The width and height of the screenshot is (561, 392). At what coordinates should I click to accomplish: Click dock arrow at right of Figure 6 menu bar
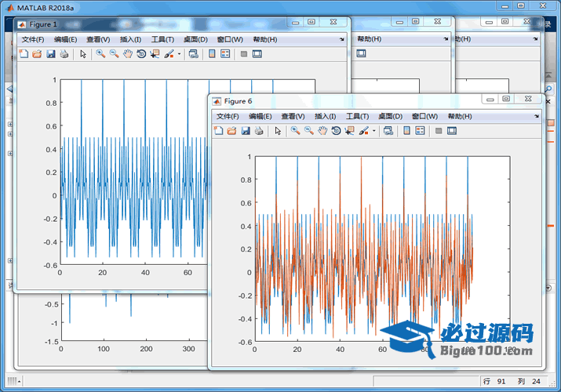tap(537, 116)
